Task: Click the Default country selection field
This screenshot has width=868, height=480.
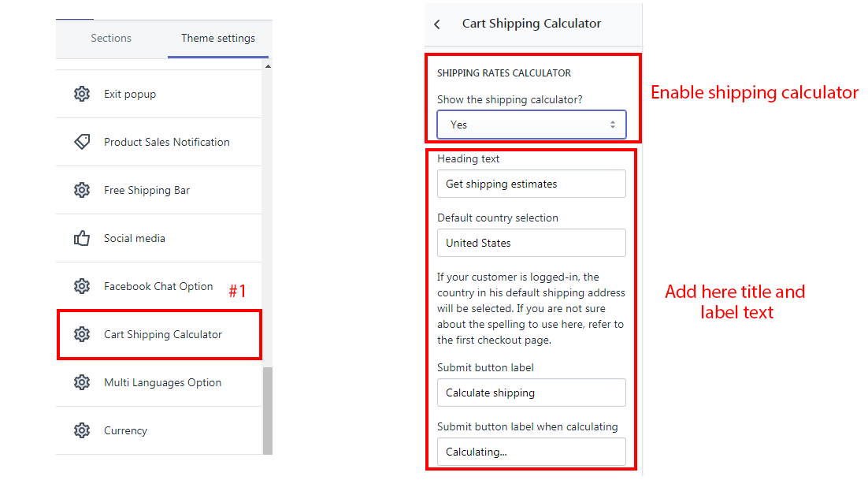Action: point(532,243)
